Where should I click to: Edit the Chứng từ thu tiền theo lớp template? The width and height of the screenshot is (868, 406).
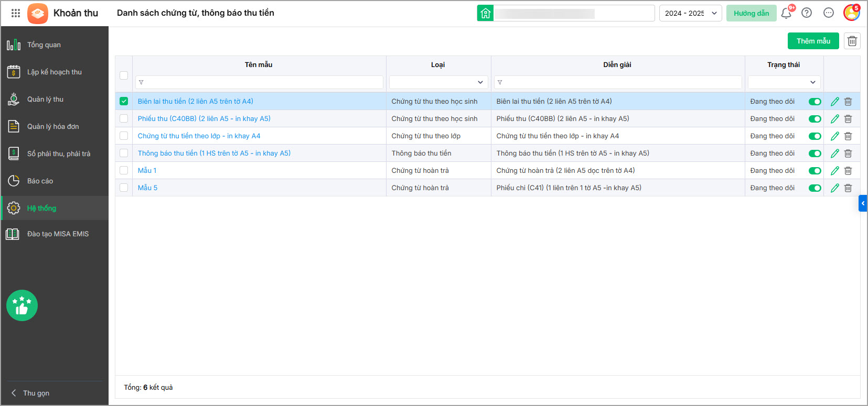pyautogui.click(x=835, y=136)
